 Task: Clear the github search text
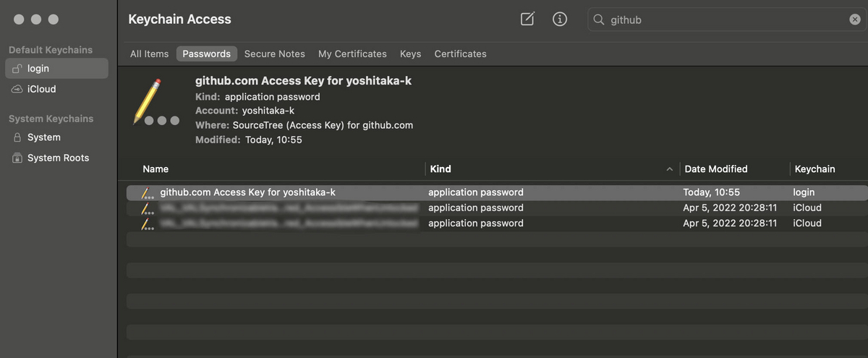854,20
